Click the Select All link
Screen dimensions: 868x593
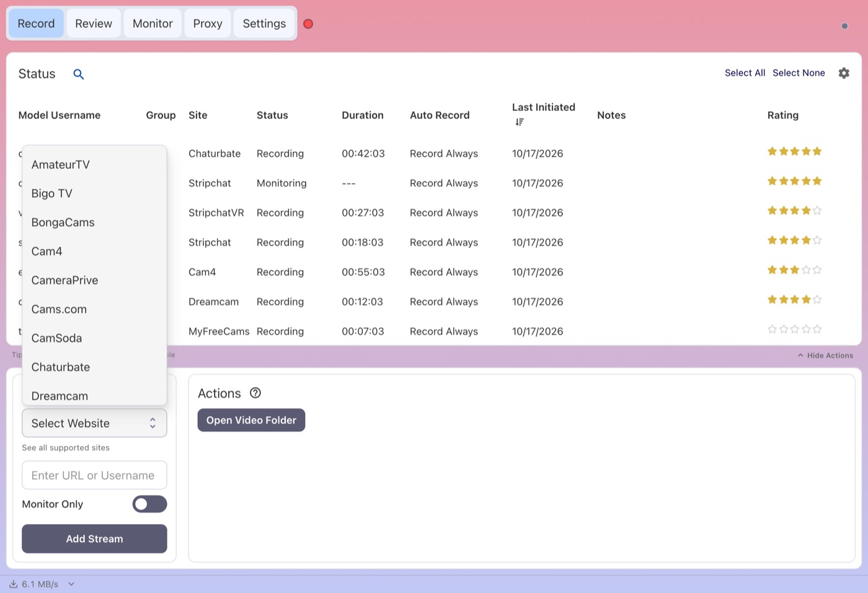pyautogui.click(x=745, y=73)
